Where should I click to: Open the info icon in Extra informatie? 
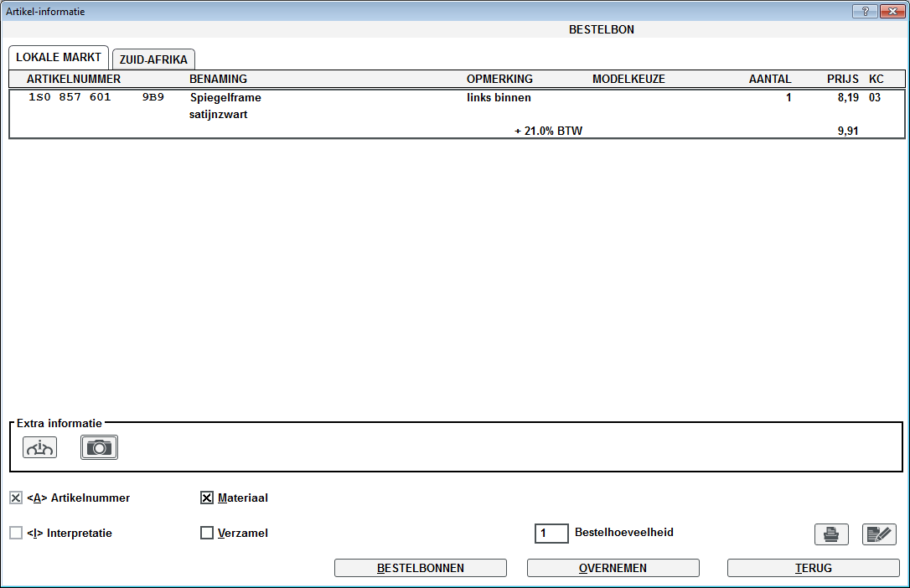click(x=39, y=448)
